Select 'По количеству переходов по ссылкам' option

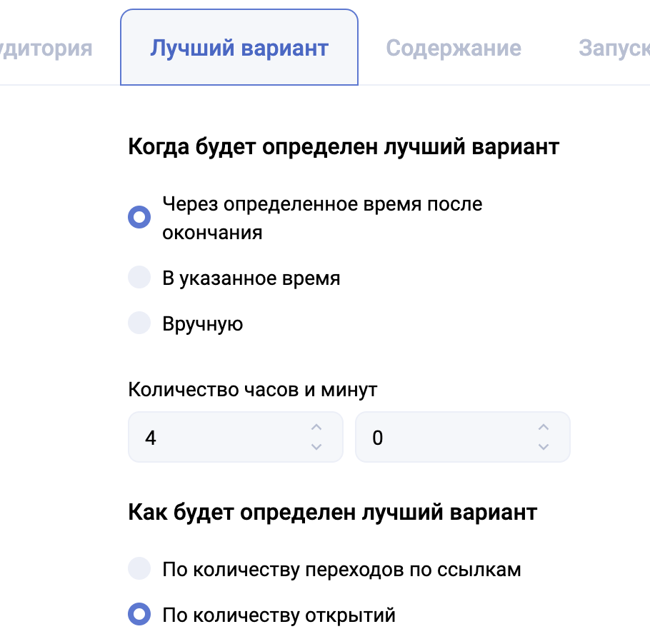[x=139, y=569]
